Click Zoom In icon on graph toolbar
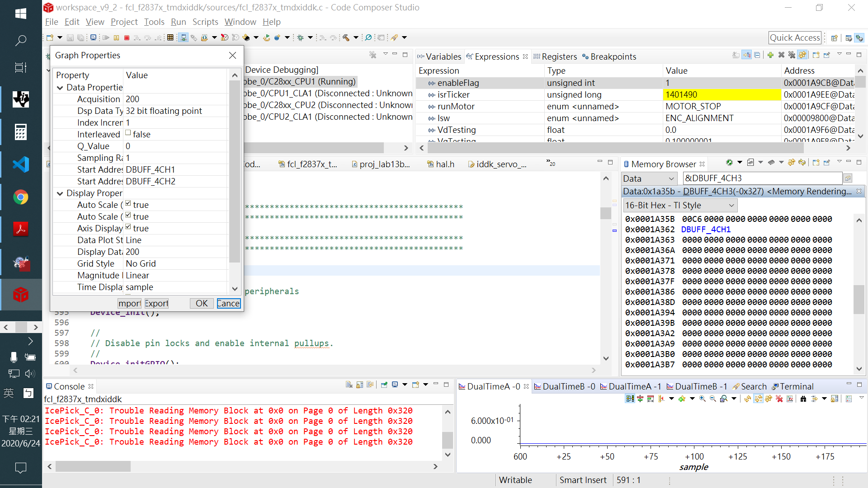868x488 pixels. 703,399
